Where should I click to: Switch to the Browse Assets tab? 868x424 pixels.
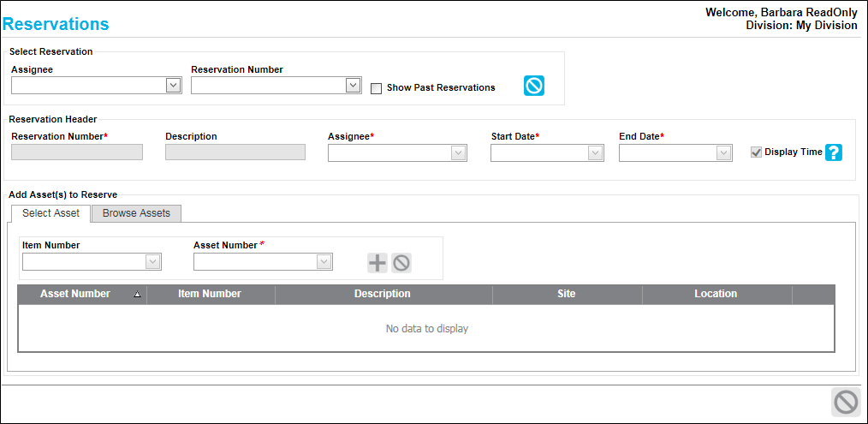point(136,213)
